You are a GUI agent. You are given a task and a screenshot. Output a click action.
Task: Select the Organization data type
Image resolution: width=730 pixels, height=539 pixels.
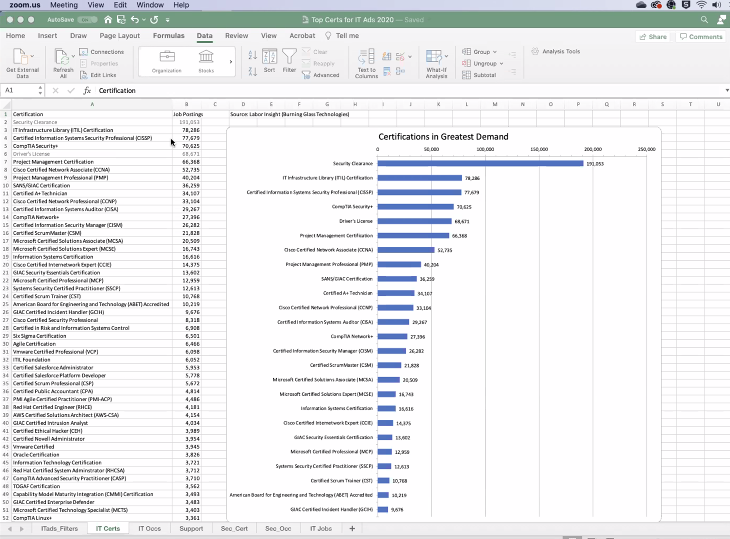pos(167,61)
